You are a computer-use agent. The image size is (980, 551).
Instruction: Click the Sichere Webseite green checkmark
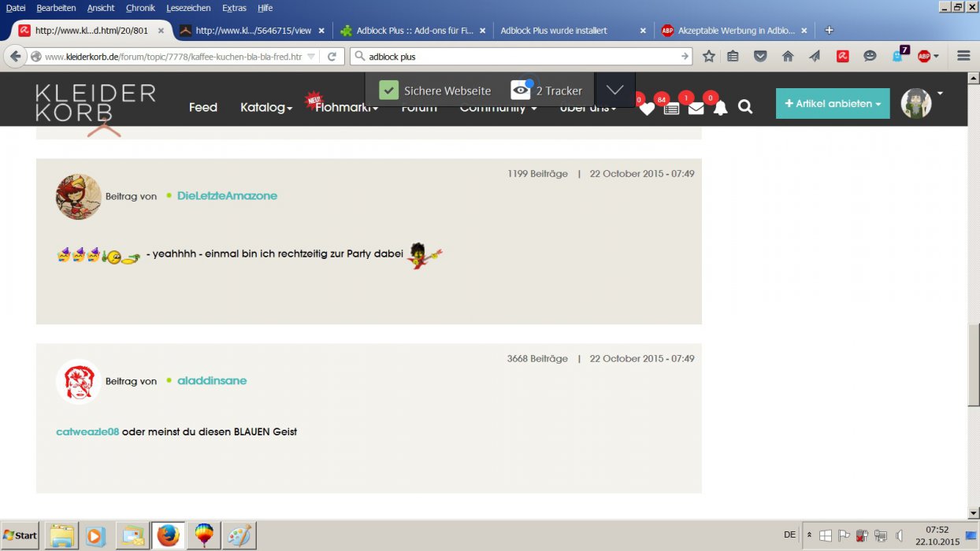(x=388, y=91)
